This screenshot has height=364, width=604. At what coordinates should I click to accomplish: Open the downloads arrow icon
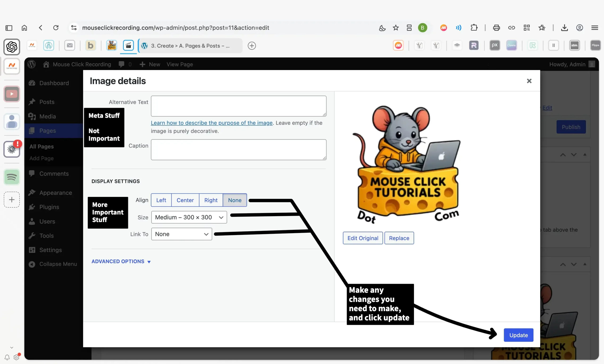click(564, 28)
